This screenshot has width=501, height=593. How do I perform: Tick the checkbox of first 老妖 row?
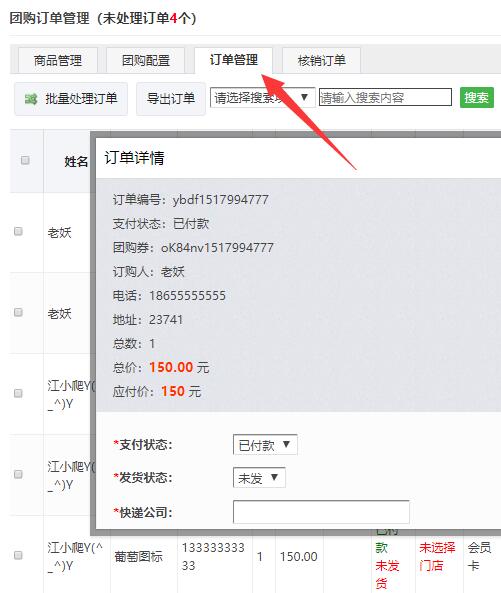[18, 231]
